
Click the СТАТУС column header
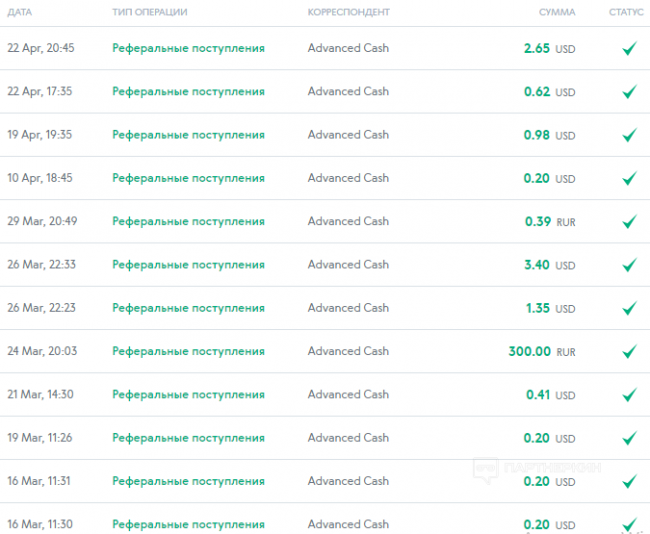[x=626, y=12]
